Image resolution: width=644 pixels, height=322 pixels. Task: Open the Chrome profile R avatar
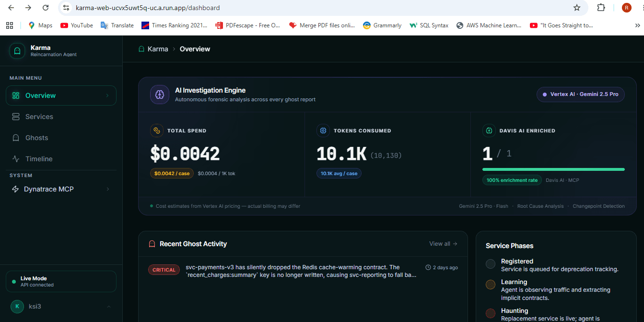pos(626,8)
